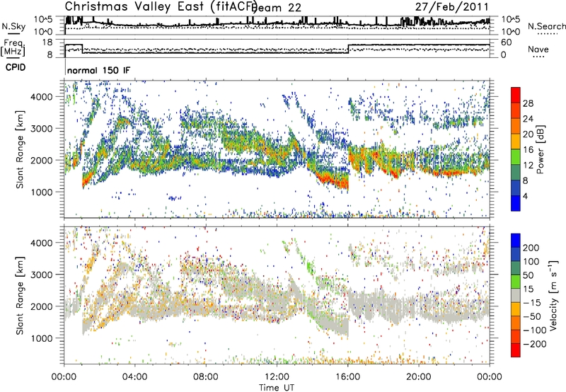Click the '20:00' time axis label
Viewport: 566px width, 392px height.
pos(419,377)
